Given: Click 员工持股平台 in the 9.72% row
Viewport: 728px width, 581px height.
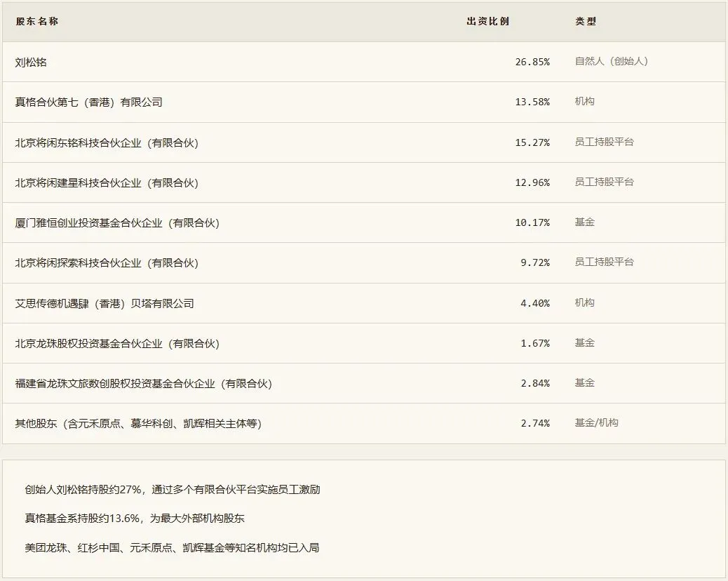Looking at the screenshot, I should tap(604, 262).
